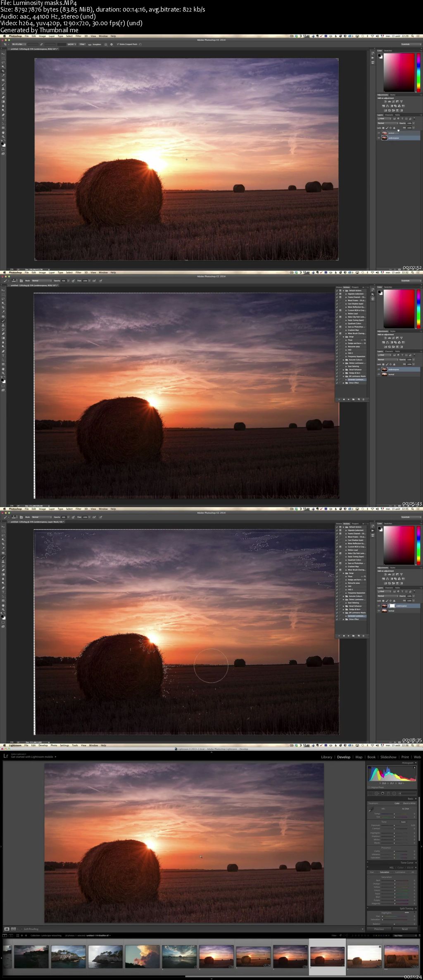
Task: Click Delete action trash icon in second frame
Action: [x=364, y=399]
